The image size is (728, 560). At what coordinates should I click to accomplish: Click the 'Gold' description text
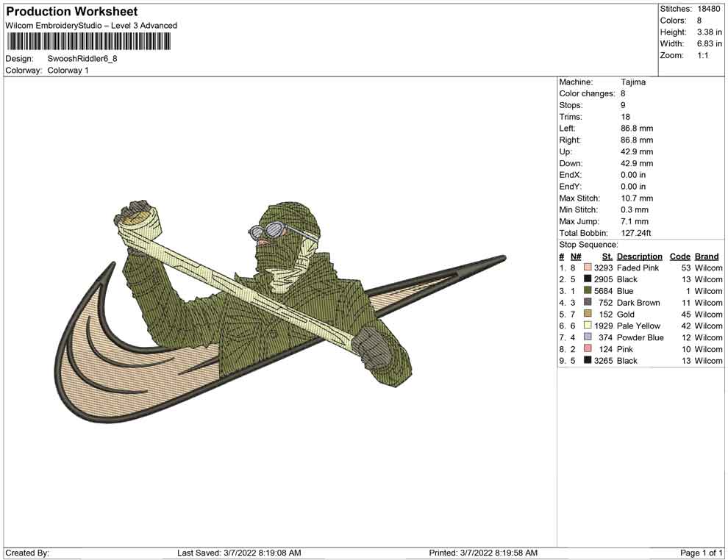pyautogui.click(x=625, y=314)
